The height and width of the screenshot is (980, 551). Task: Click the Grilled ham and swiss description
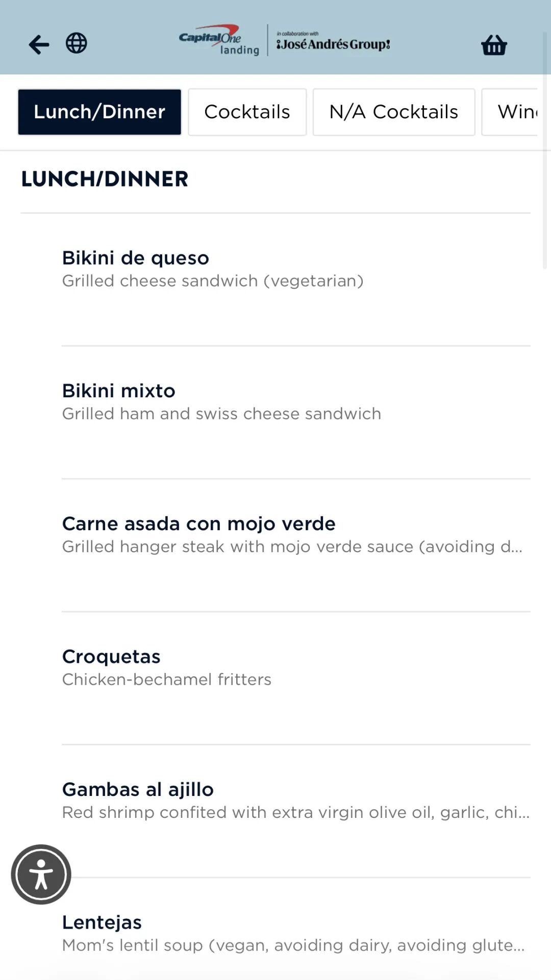pos(221,414)
